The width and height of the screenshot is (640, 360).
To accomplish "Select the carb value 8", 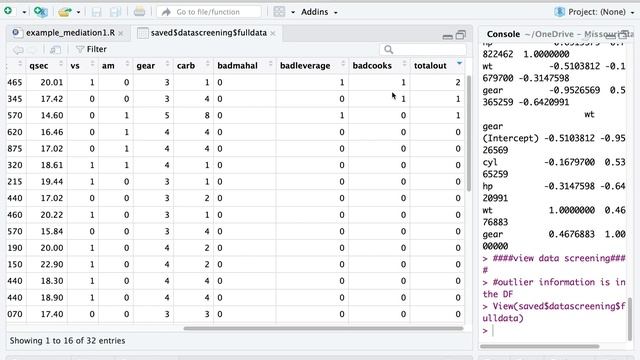I will click(x=207, y=116).
